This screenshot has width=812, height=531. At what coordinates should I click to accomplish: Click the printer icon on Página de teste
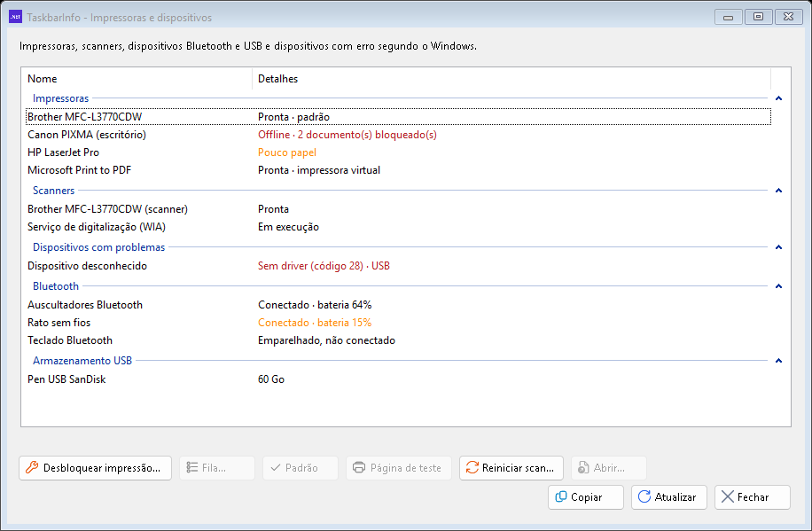pos(359,468)
